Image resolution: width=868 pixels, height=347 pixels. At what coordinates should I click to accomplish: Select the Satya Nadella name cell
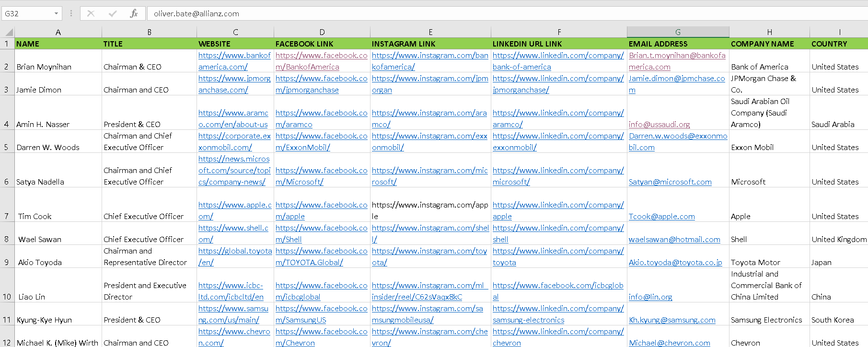(58, 170)
